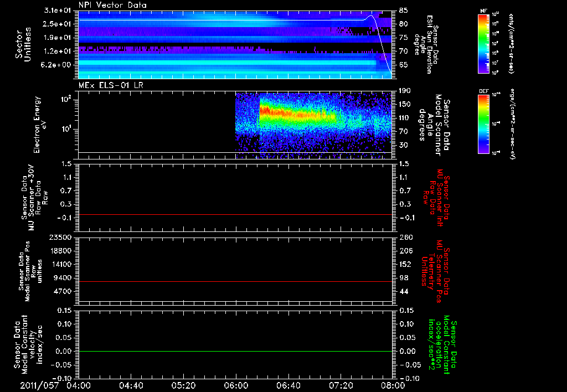This screenshot has height=392, width=567.
Task: Select the 07:20 time axis label
Action: tap(341, 385)
